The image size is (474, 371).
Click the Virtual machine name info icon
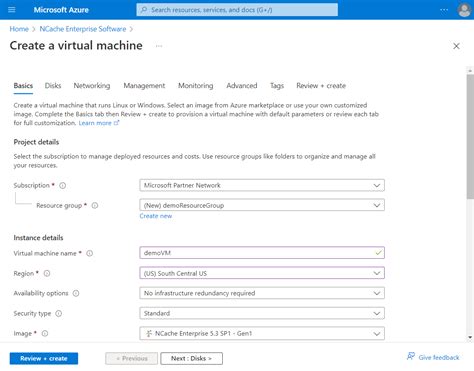click(x=90, y=253)
